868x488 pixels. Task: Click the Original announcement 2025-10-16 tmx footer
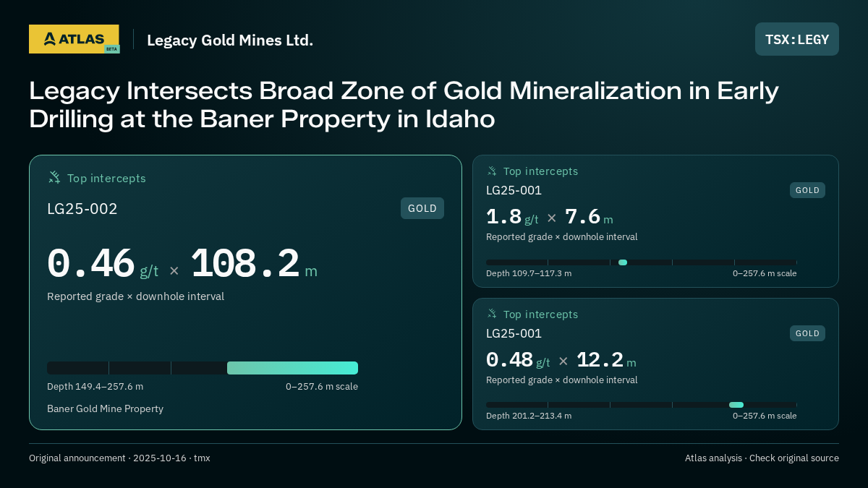tap(119, 458)
